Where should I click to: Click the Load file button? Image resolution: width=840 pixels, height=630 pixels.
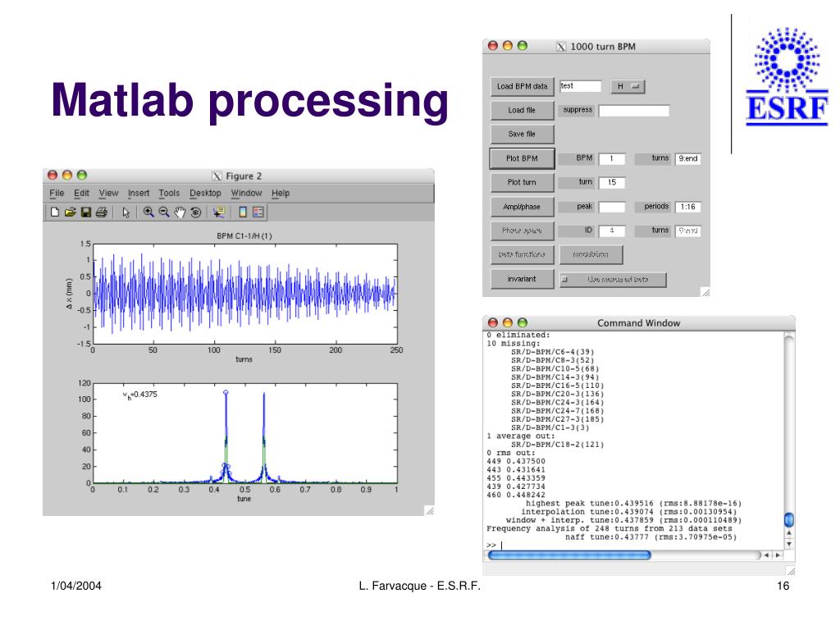[x=523, y=111]
